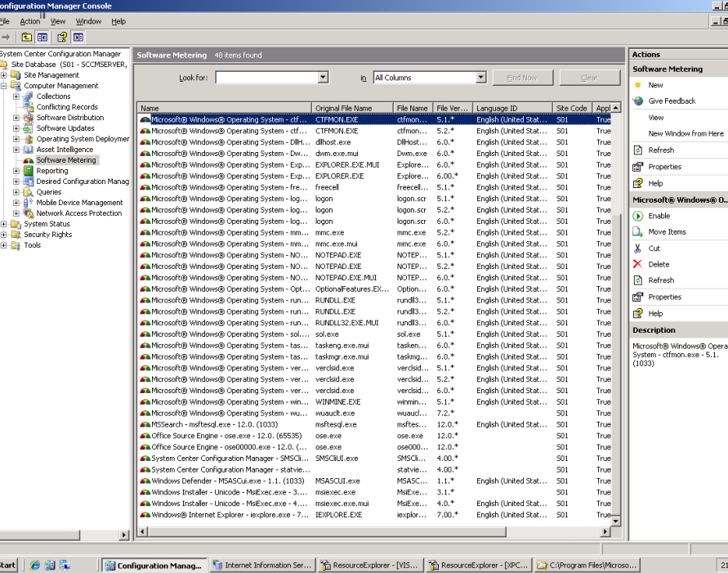Click the list horizontal scrollbar right arrow
The image size is (728, 573).
[x=605, y=531]
